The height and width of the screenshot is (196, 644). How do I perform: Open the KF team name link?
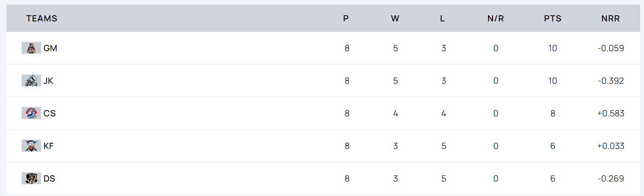click(49, 146)
